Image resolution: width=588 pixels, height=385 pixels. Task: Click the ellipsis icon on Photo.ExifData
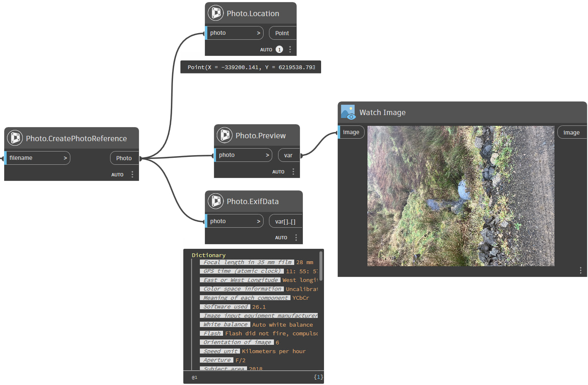tap(296, 237)
